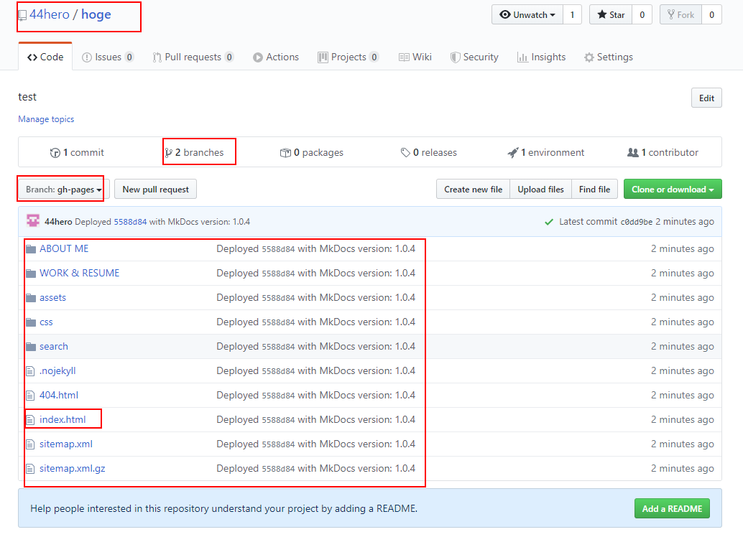The image size is (743, 560).
Task: Open the WORK & RESUME folder
Action: [x=79, y=273]
